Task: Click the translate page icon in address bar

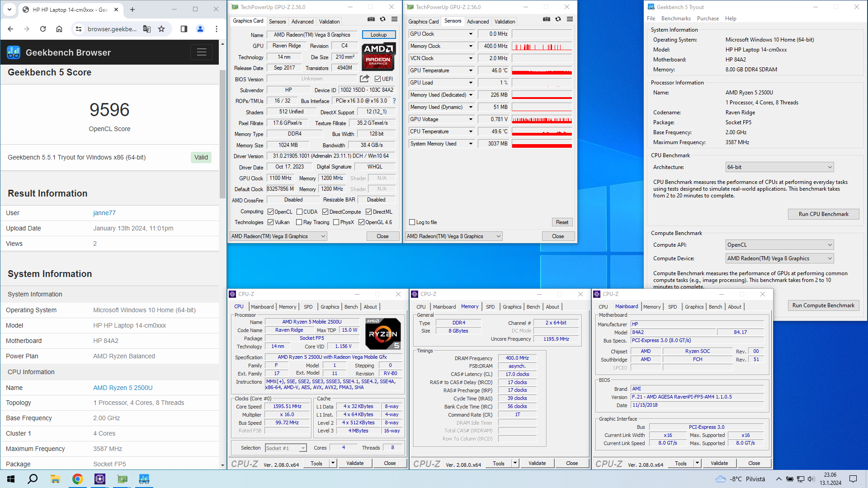Action: pos(147,29)
